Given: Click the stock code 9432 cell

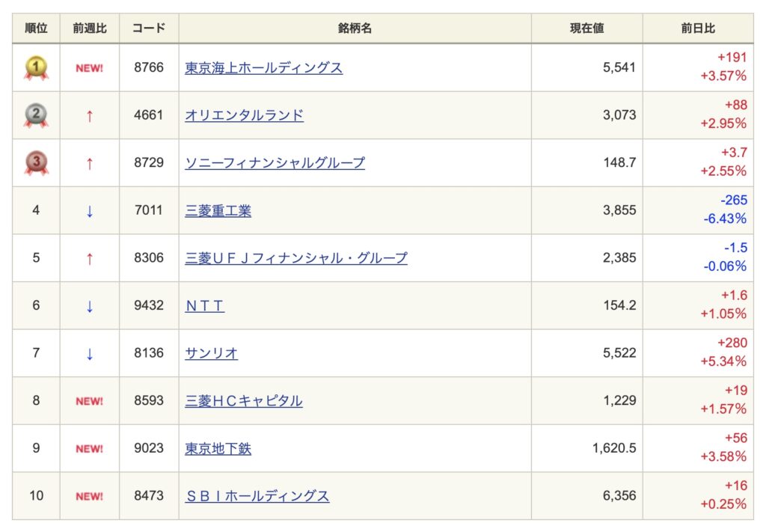Looking at the screenshot, I should pos(149,305).
